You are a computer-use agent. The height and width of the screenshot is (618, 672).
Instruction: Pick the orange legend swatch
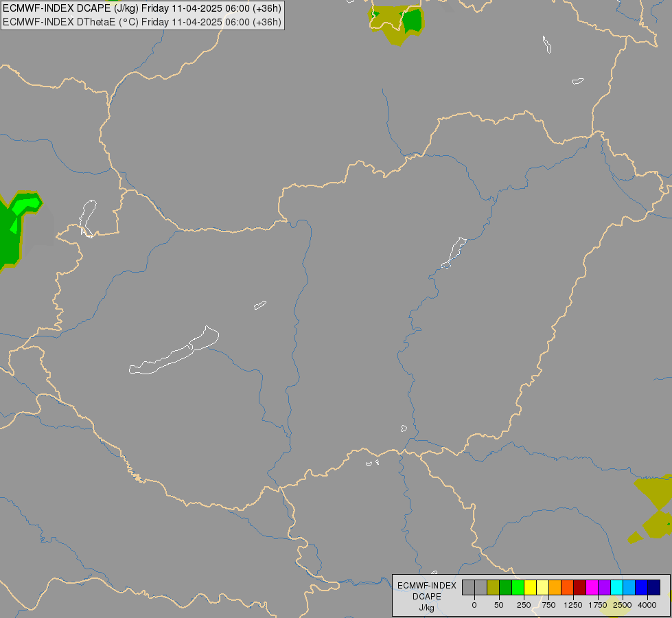(x=555, y=588)
